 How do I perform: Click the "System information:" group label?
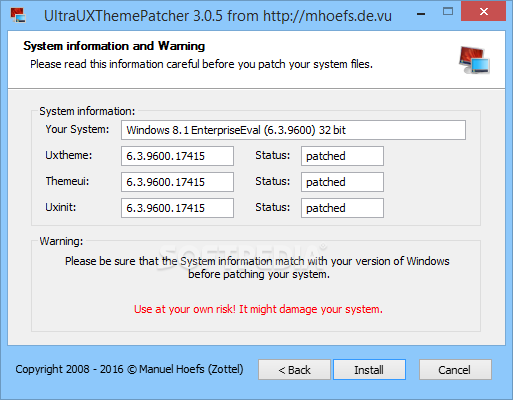click(x=87, y=111)
